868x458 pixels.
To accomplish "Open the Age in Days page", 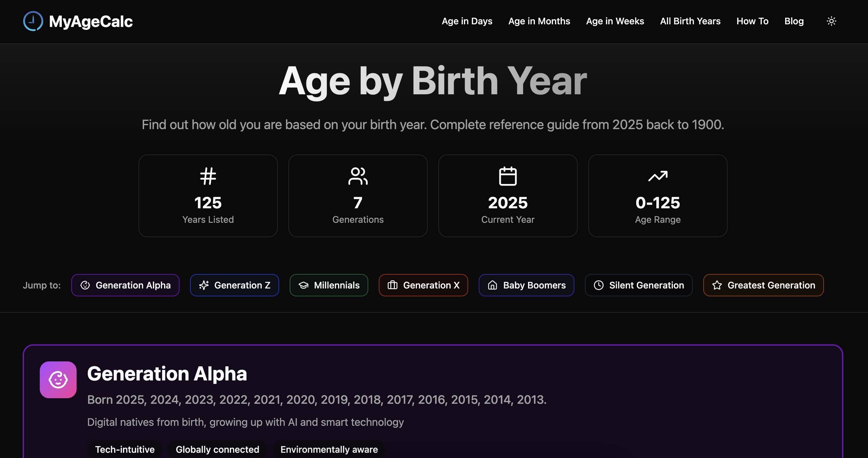I will [467, 21].
